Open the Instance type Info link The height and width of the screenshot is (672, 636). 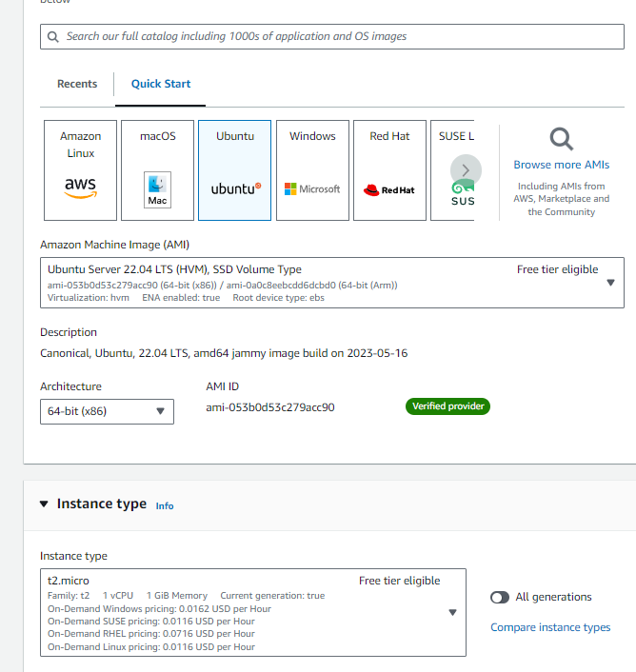click(165, 506)
